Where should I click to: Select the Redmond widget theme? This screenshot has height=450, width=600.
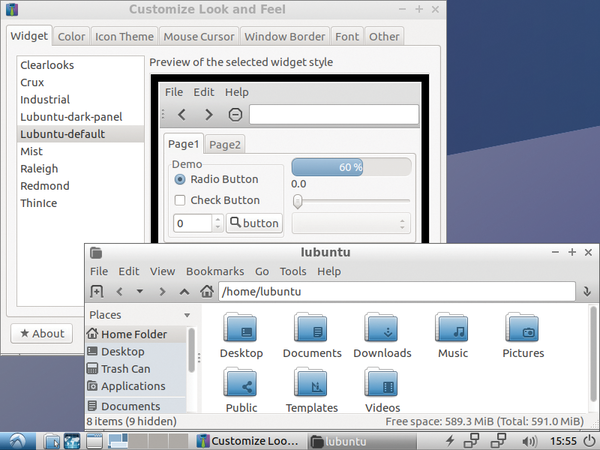click(80, 186)
